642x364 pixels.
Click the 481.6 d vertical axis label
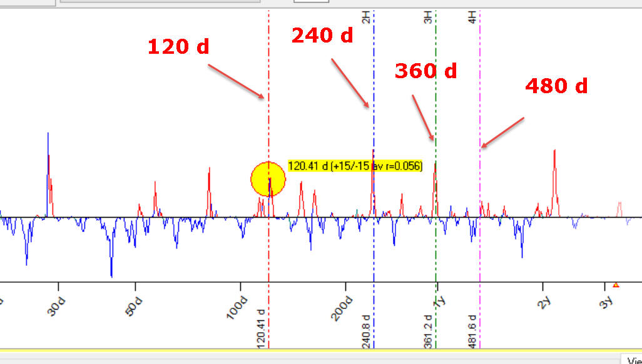[x=472, y=328]
